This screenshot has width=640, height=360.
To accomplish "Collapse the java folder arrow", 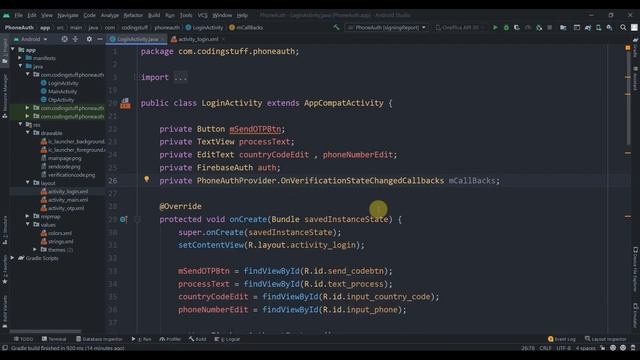I will pyautogui.click(x=20, y=66).
